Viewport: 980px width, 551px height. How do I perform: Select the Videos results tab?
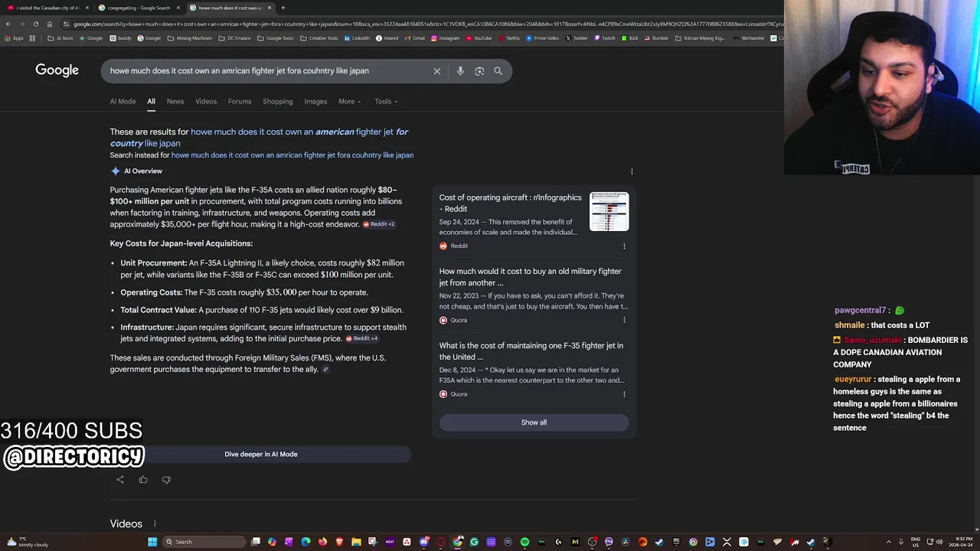point(206,101)
